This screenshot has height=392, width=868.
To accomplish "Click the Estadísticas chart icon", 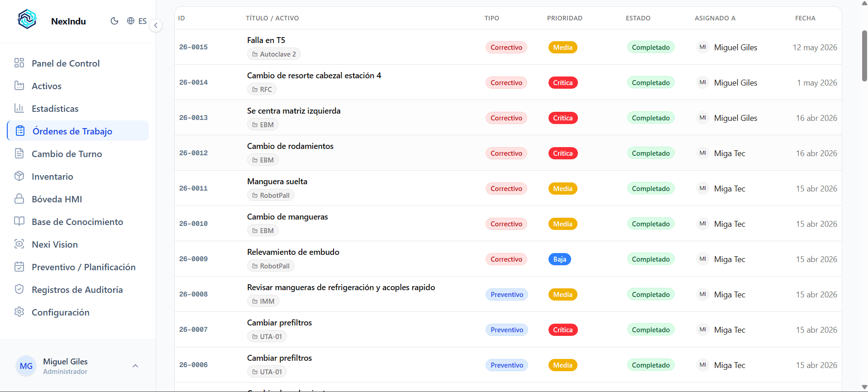I will point(19,108).
